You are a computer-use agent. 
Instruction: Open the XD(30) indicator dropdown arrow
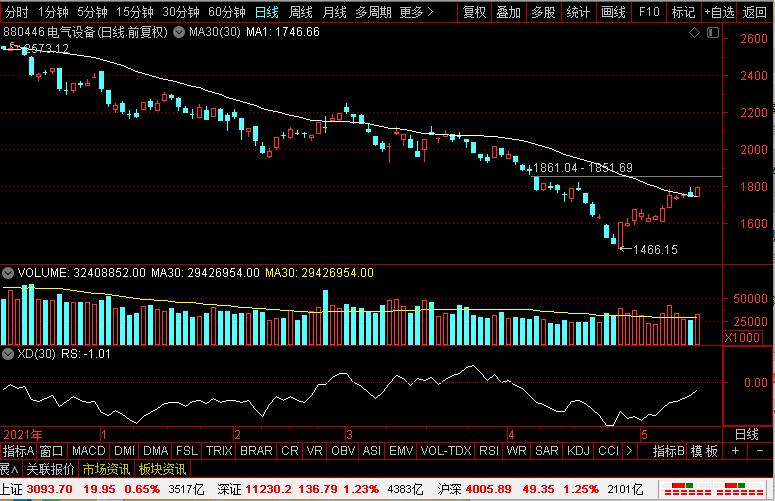click(7, 354)
